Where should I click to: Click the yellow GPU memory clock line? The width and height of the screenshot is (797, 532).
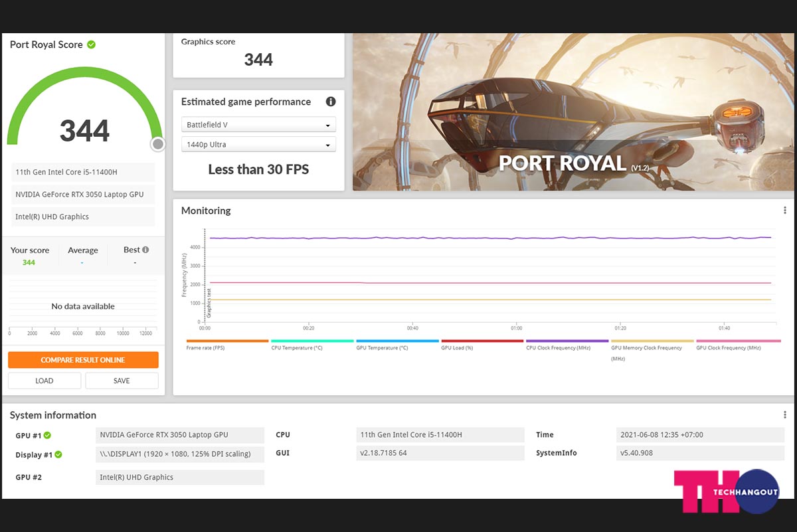[x=491, y=300]
